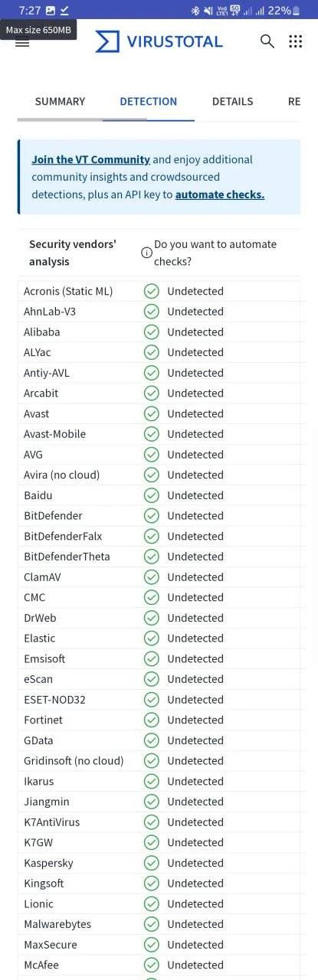Click the Avast-Mobile green check icon
This screenshot has width=318, height=980.
tap(152, 434)
